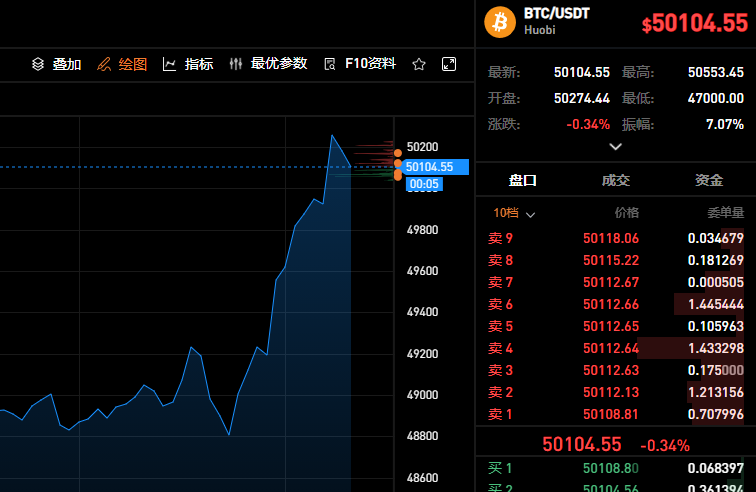Screen dimensions: 756x492
Task: Select 卖 8 row price 50115.22
Action: 611,260
